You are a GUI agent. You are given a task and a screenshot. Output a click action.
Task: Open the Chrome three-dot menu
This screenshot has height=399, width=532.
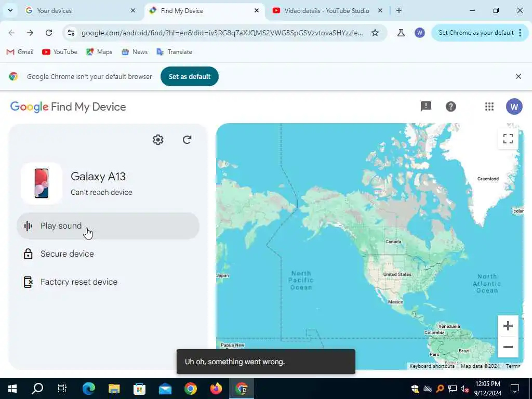521,33
